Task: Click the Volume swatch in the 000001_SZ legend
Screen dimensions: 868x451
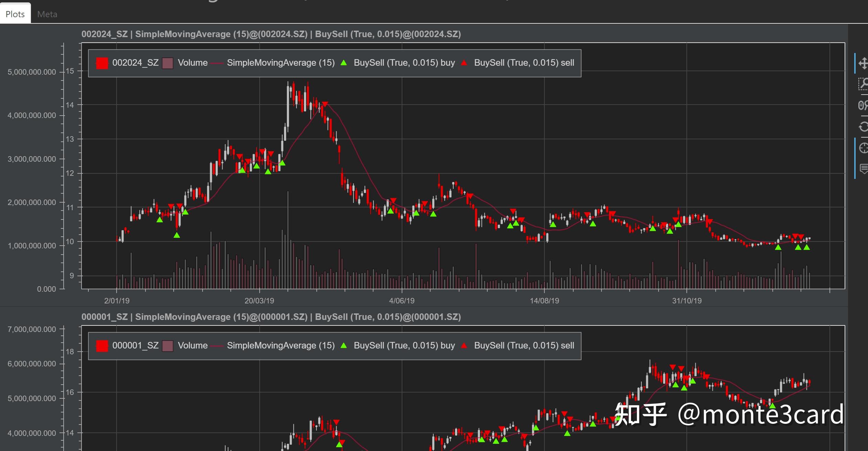Action: pos(168,345)
